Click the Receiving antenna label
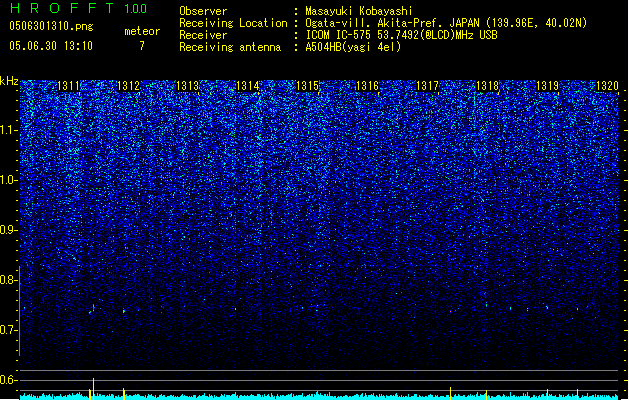 230,47
